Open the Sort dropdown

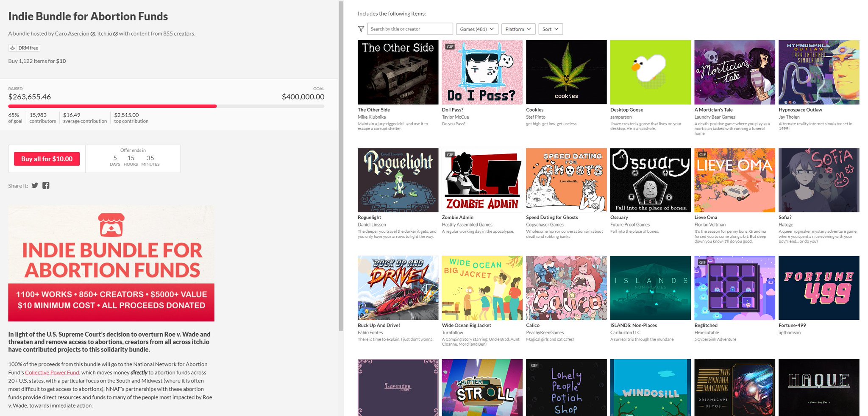551,29
